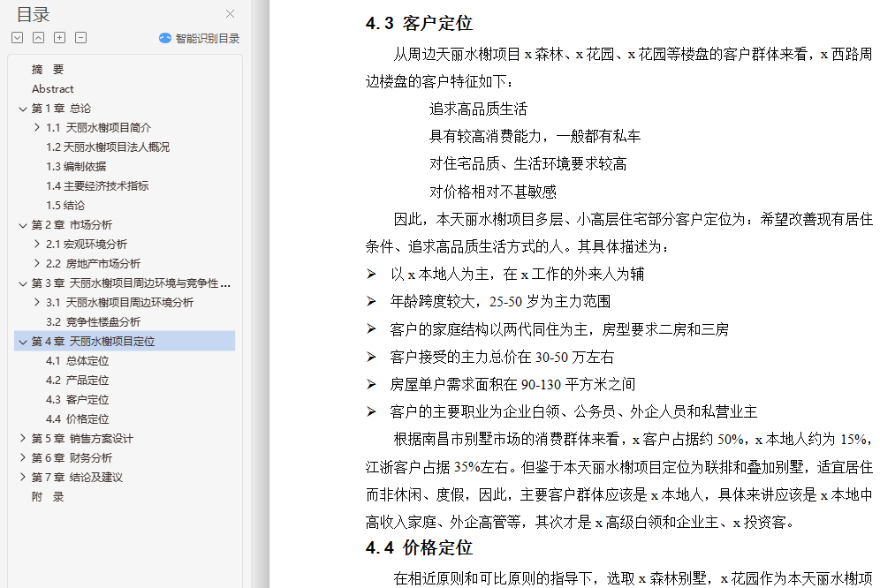Expand the 第6章 财务分析 chevron
Viewport: 880px width, 588px height.
pyautogui.click(x=22, y=458)
